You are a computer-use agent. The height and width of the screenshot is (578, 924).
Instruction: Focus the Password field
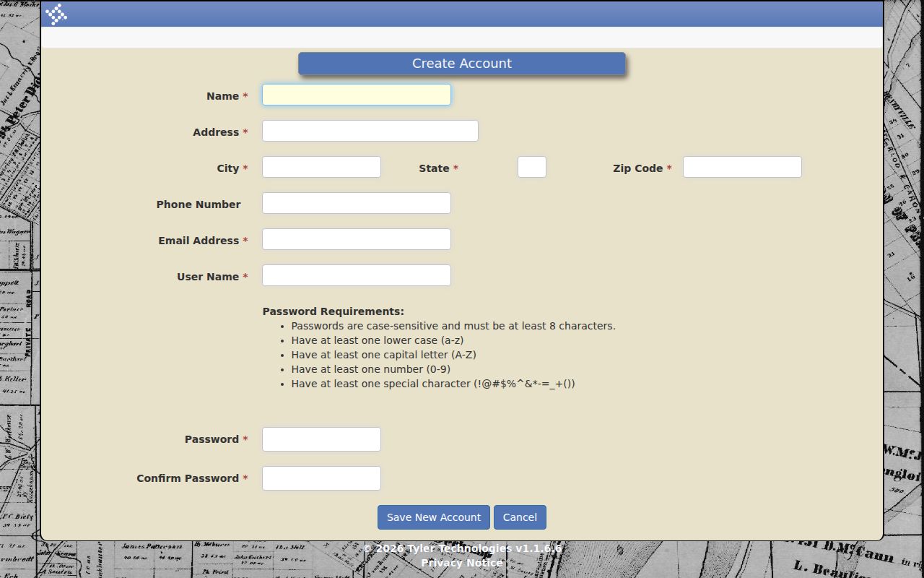pyautogui.click(x=321, y=439)
